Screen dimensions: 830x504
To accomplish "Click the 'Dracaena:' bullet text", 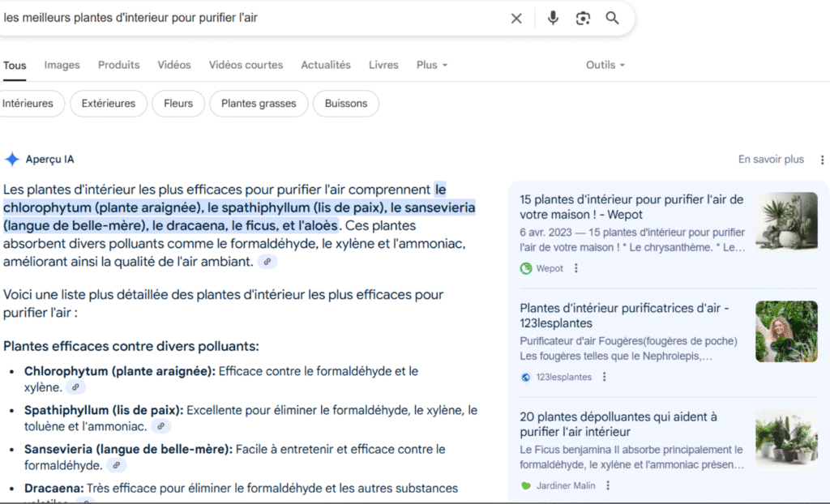I will click(x=54, y=488).
